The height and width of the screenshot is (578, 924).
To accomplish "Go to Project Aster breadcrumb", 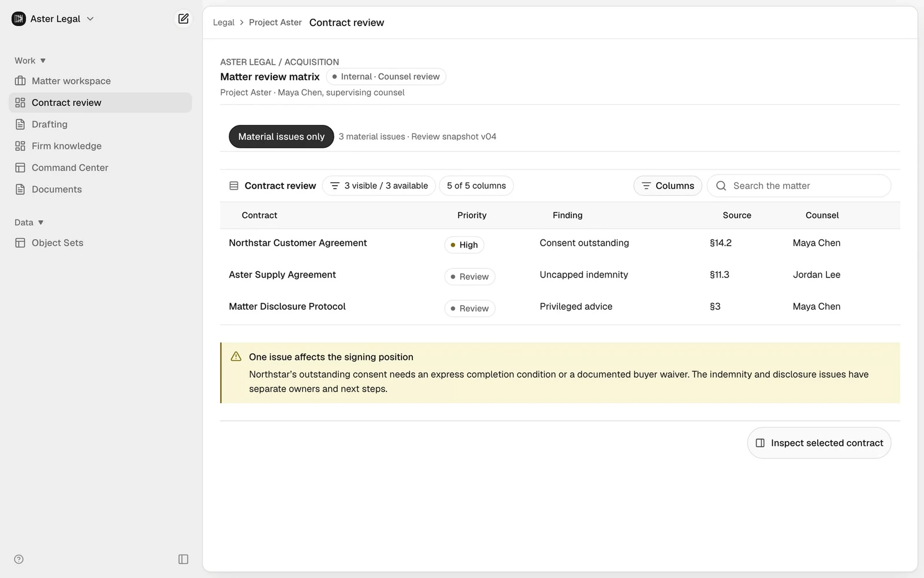I will 275,23.
